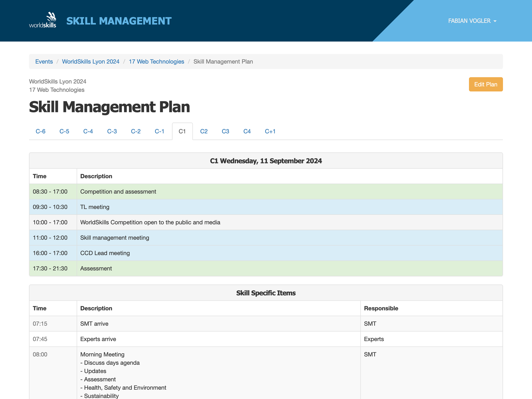Image resolution: width=532 pixels, height=399 pixels.
Task: Click the '16:00 - 17:00' time cell
Action: click(53, 253)
